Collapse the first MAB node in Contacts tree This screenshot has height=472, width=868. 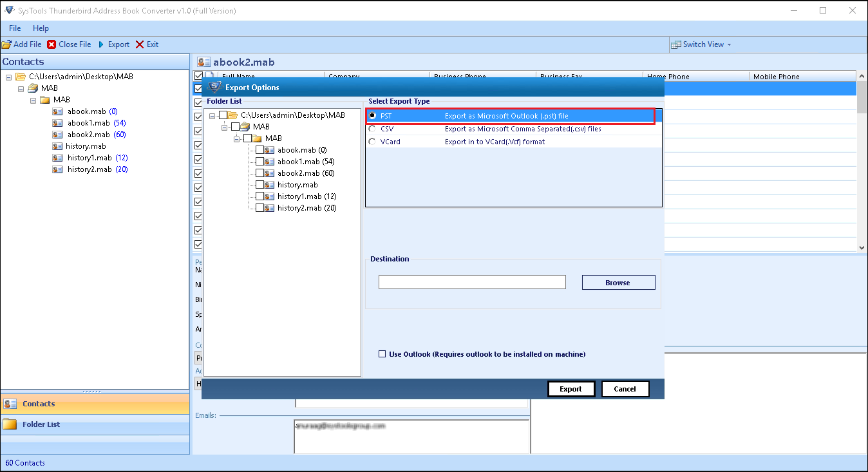tap(21, 88)
